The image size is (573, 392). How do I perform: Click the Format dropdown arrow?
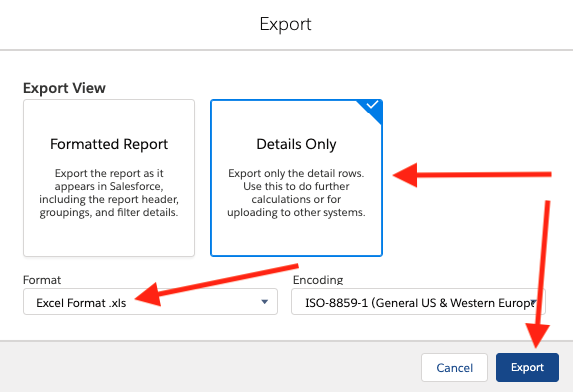click(265, 302)
